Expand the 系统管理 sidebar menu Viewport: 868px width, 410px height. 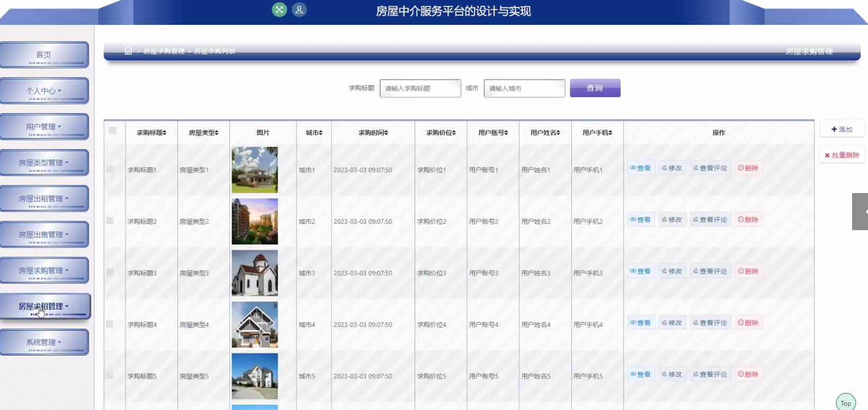tap(44, 342)
